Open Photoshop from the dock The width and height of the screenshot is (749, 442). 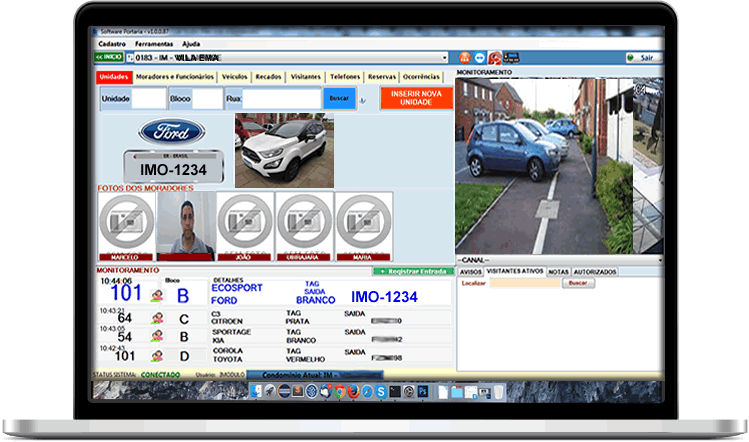point(423,390)
